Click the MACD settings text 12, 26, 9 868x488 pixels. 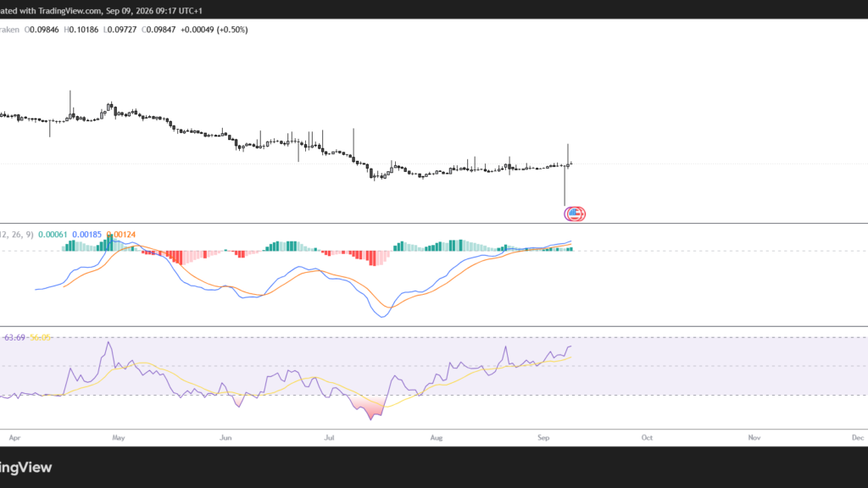coord(16,235)
